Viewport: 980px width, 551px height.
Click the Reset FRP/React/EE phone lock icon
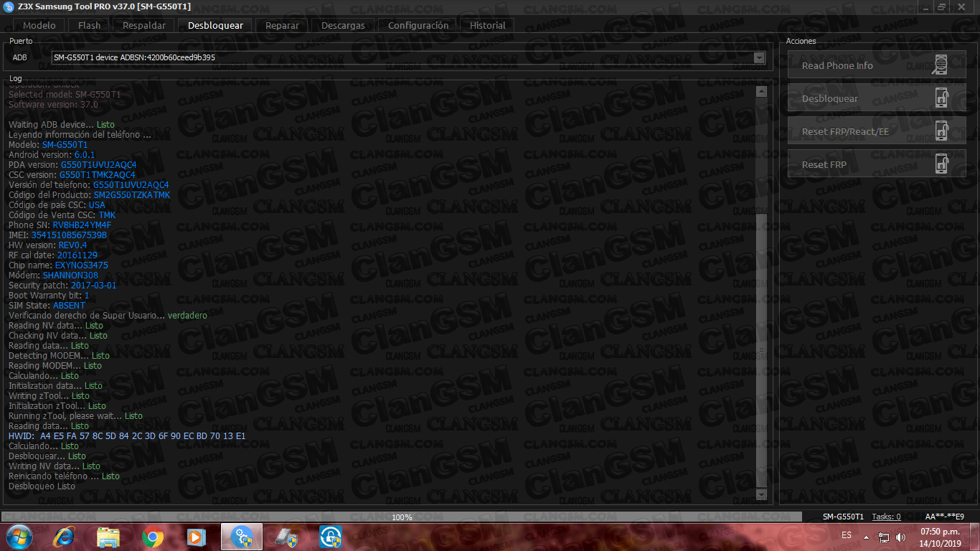pos(942,131)
